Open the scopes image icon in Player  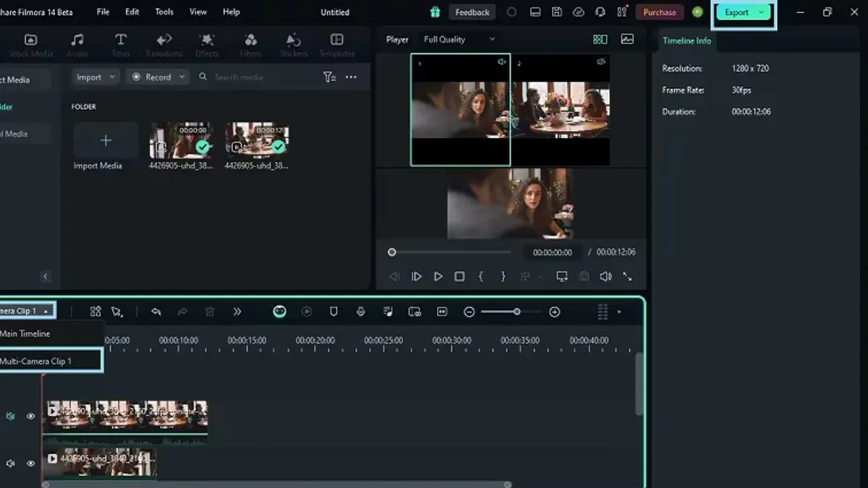coord(627,40)
